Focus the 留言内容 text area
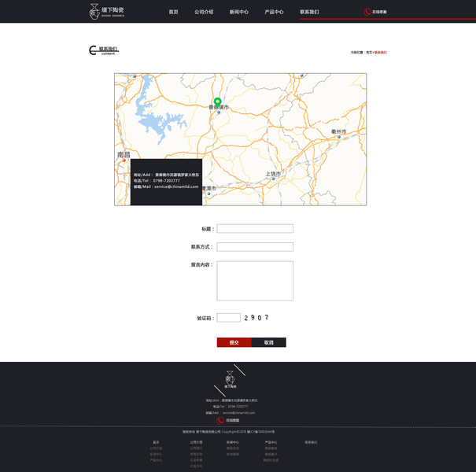 255,281
